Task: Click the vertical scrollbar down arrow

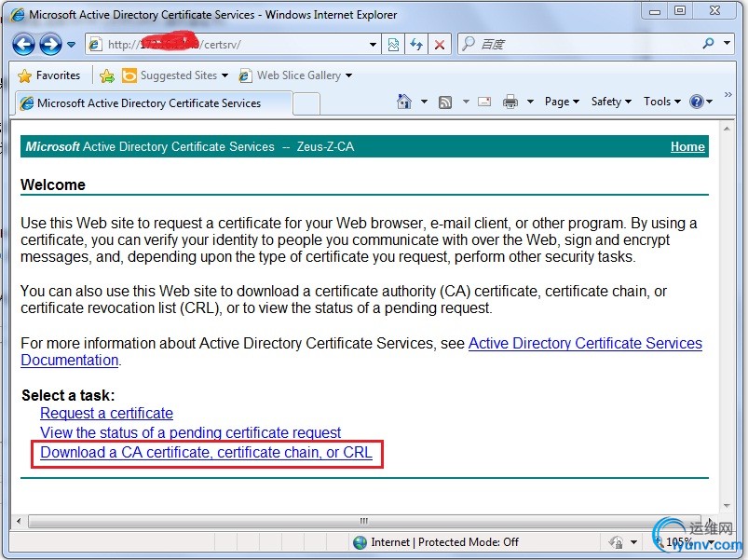Action: [x=727, y=506]
